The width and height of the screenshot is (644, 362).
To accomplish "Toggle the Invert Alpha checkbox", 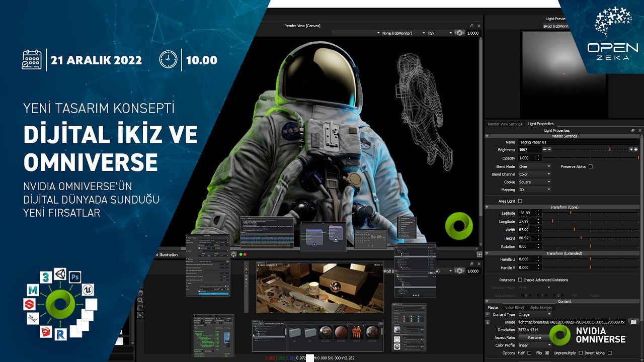I will pyautogui.click(x=610, y=353).
